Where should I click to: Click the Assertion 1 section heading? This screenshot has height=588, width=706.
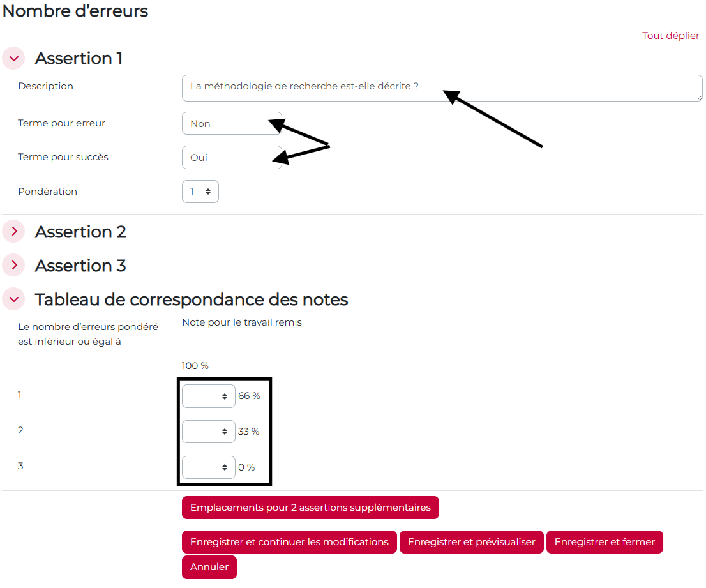tap(79, 58)
